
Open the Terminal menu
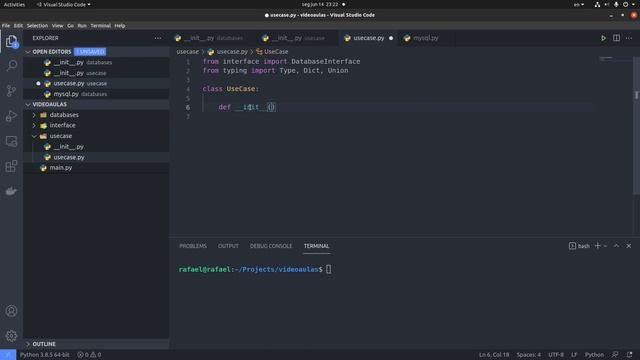(100, 26)
